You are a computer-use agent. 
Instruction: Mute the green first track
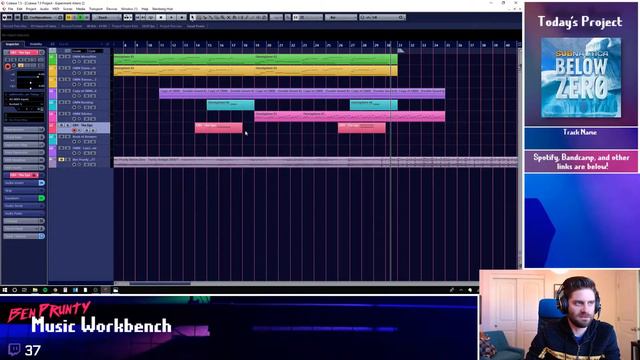click(61, 56)
